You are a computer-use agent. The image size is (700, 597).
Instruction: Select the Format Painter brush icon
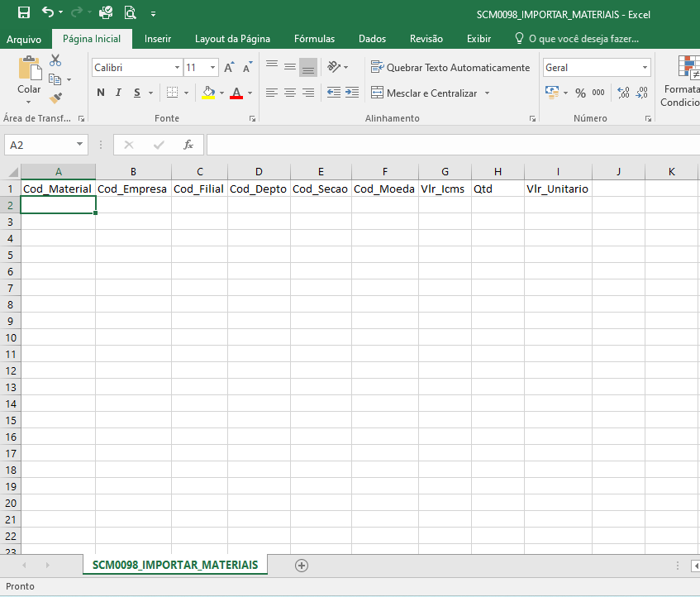tap(56, 98)
